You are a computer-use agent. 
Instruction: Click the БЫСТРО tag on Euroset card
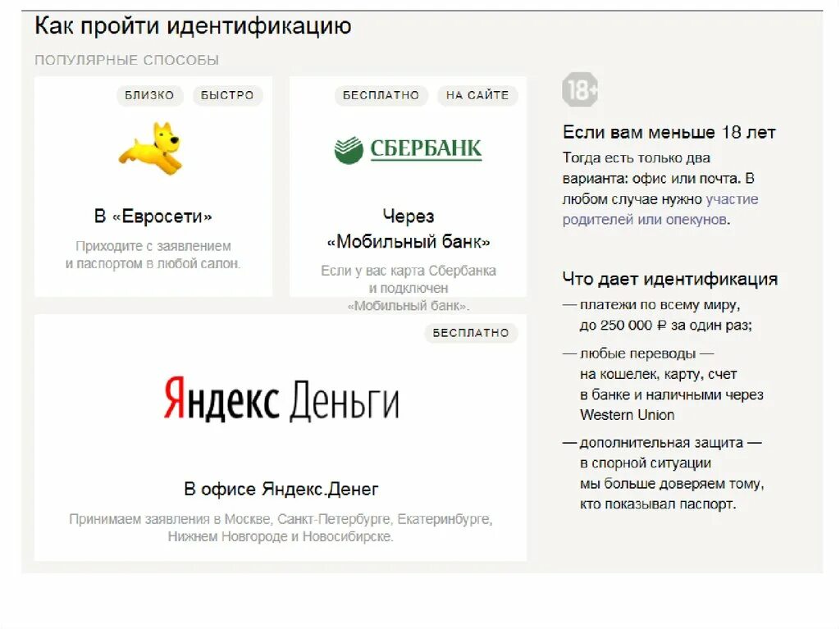coord(227,95)
